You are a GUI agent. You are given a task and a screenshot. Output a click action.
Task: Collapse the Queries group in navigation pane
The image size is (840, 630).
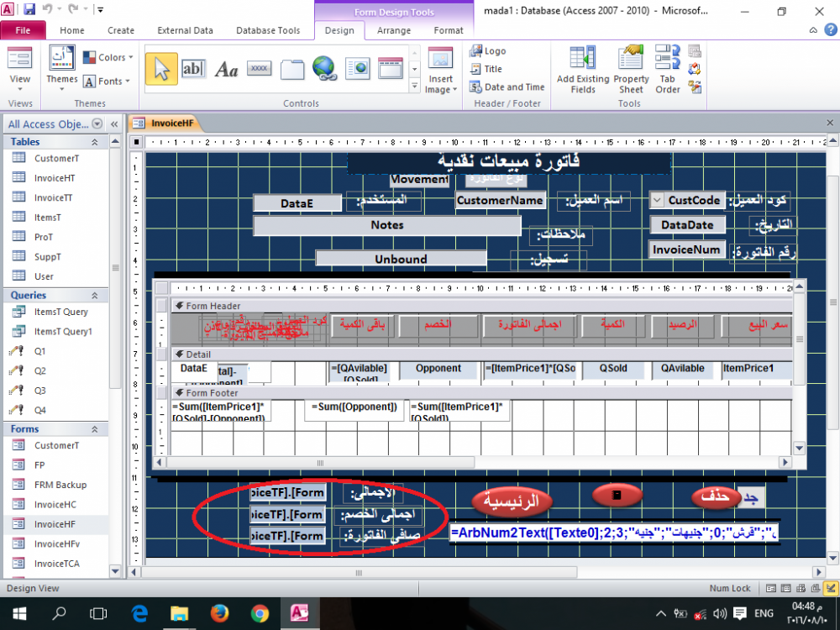(x=94, y=295)
